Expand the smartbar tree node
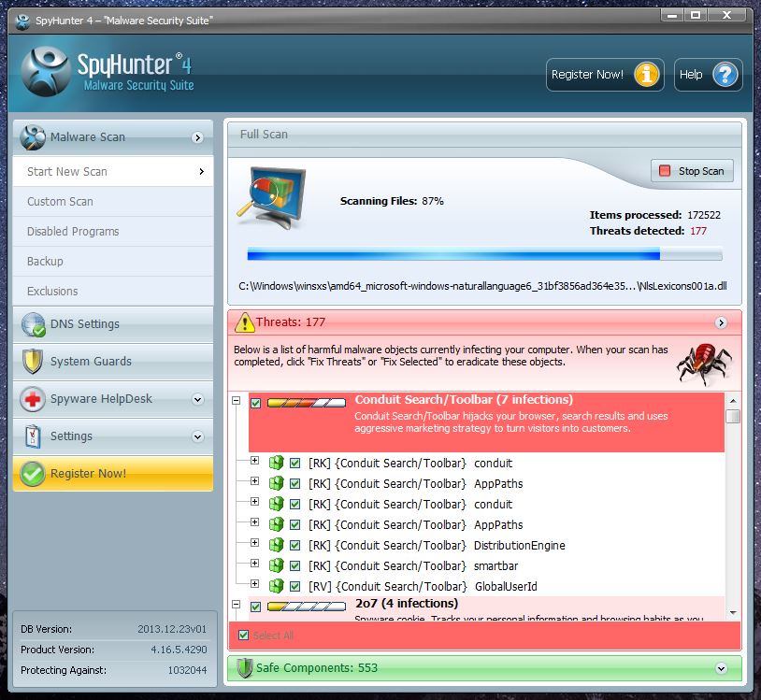This screenshot has width=761, height=700. point(255,564)
